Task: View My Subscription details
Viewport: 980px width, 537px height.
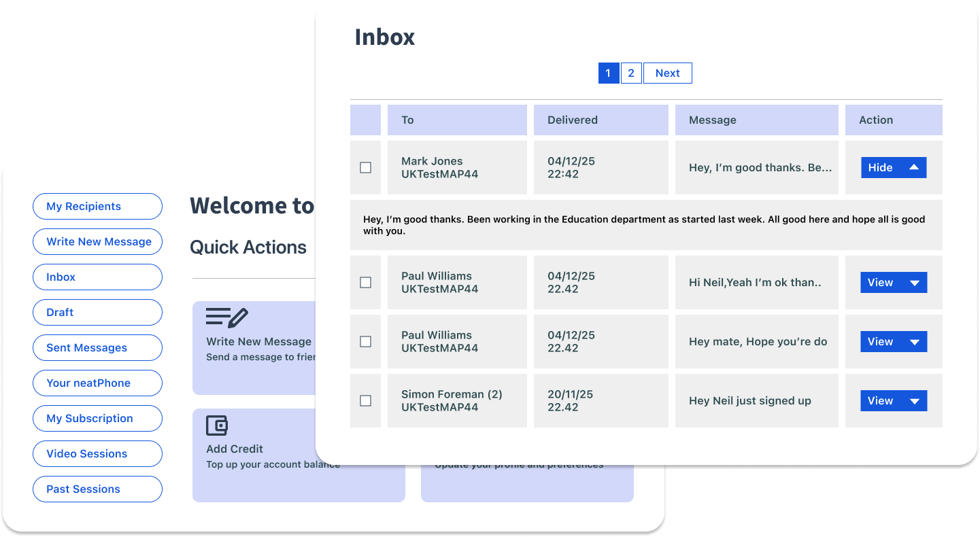Action: (97, 418)
